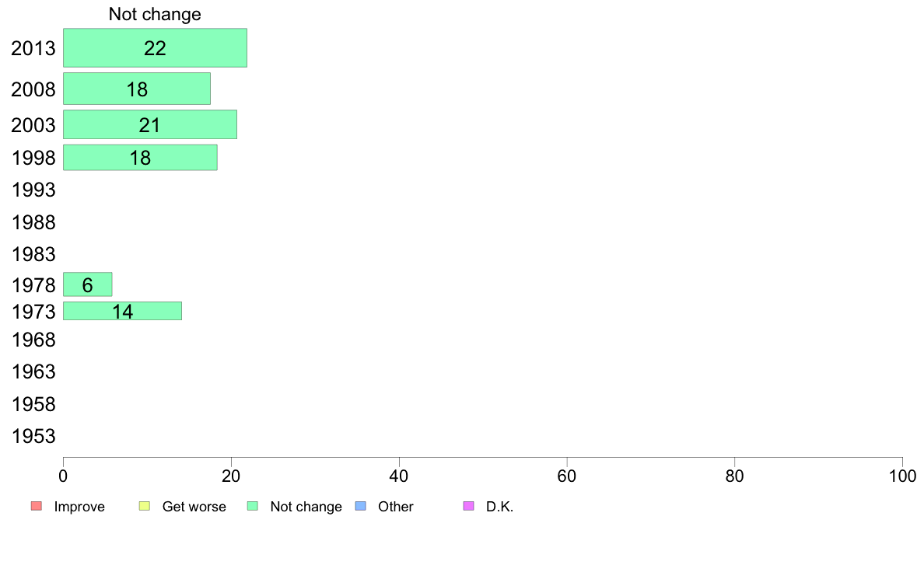Click the 40 axis tick label
924x572 pixels.
(x=399, y=476)
